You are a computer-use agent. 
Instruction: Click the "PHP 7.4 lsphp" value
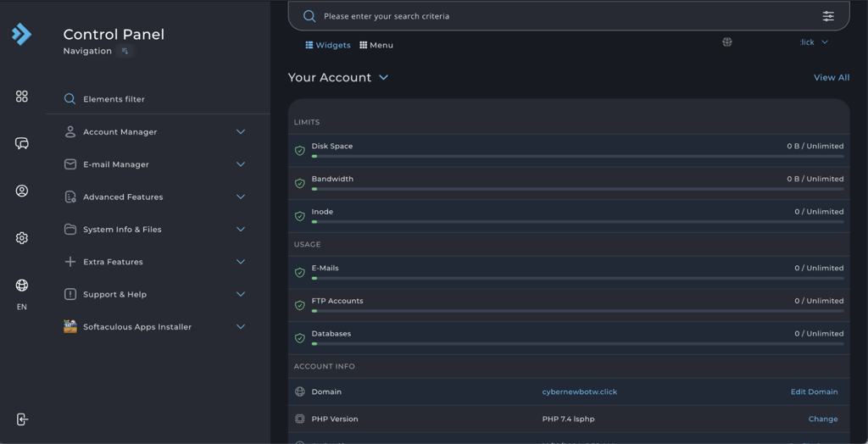[x=569, y=419]
